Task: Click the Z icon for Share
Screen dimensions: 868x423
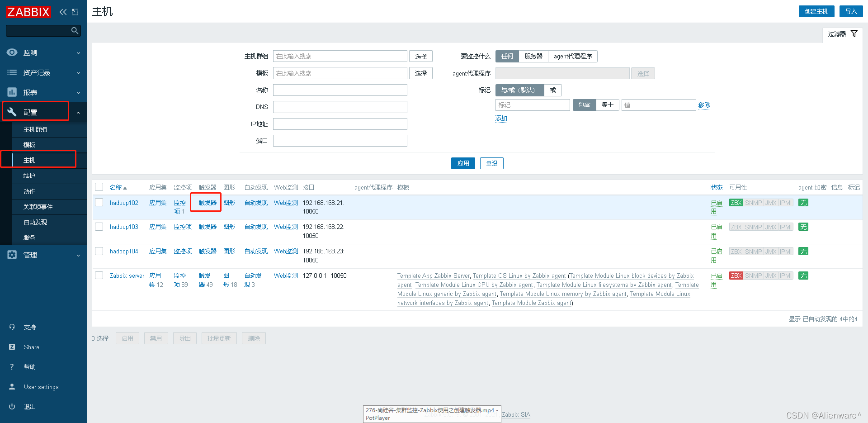Action: [x=12, y=347]
